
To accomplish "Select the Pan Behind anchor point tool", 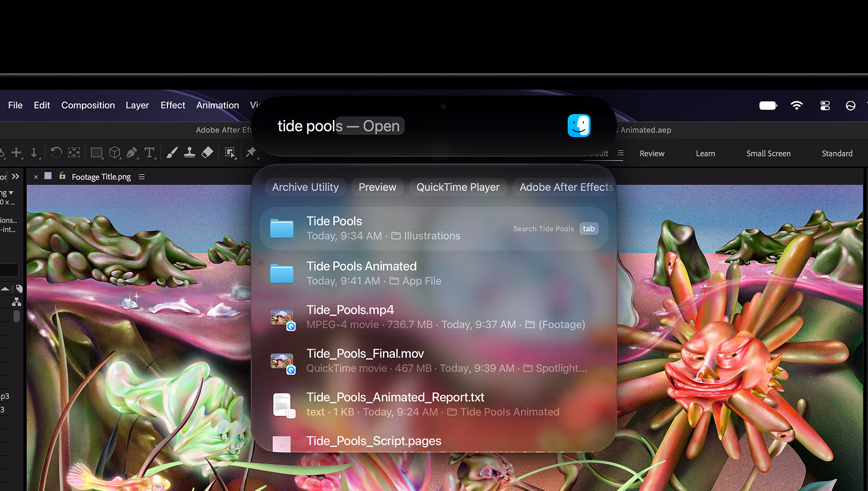I will pyautogui.click(x=17, y=153).
